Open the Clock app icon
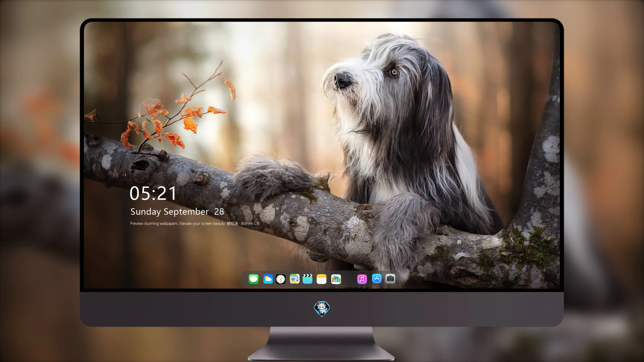 click(281, 279)
